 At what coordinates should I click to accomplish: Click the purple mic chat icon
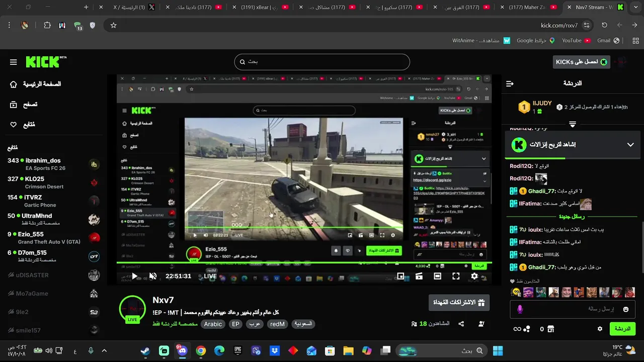point(520,309)
